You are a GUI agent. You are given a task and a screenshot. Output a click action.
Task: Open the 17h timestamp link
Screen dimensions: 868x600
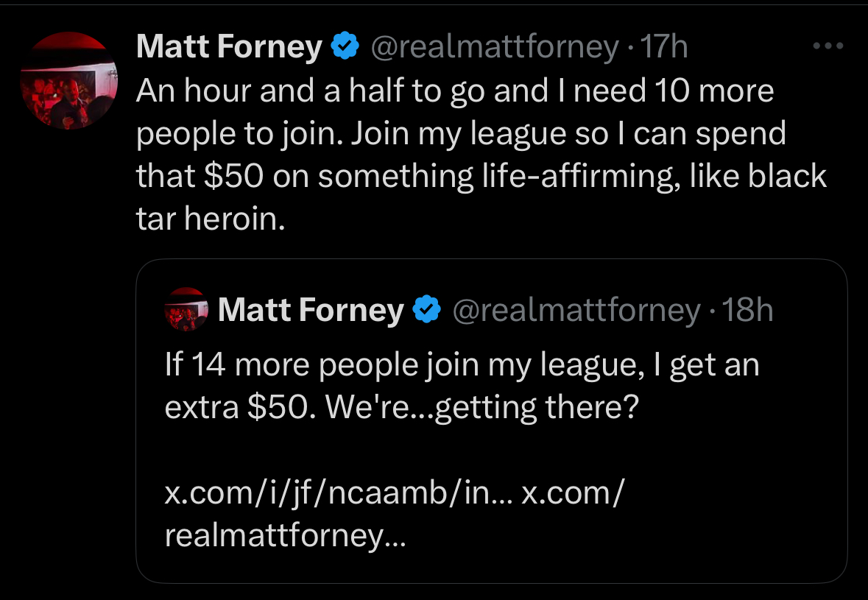[664, 48]
